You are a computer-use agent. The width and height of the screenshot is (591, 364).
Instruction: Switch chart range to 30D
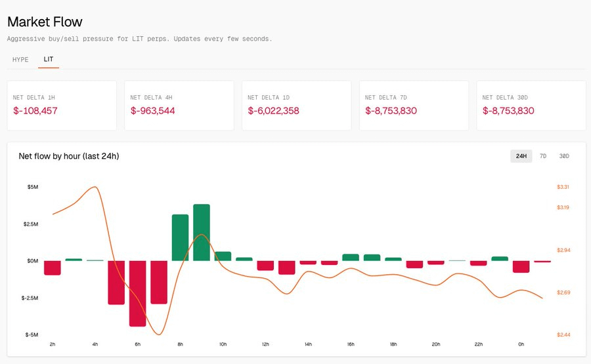tap(564, 156)
